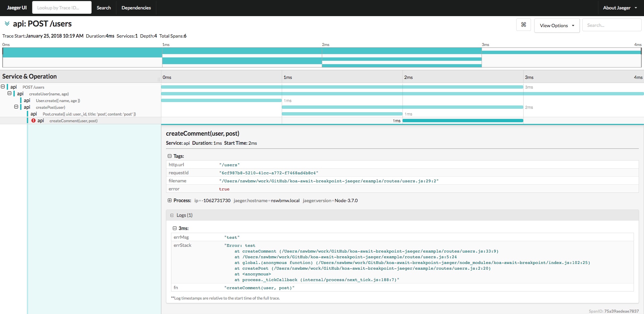Click the Lookup by Trace ID field
The height and width of the screenshot is (314, 644).
[62, 8]
